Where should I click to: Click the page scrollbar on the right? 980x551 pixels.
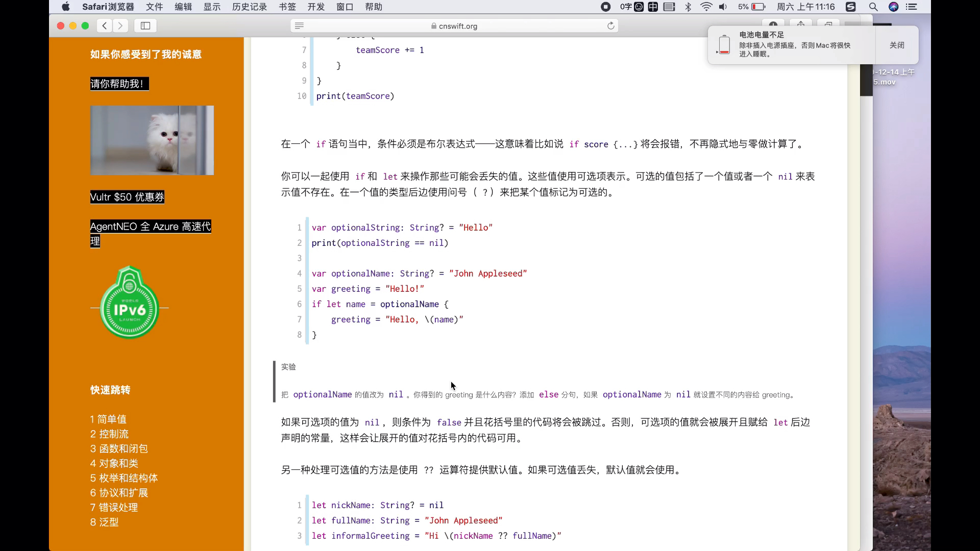[x=866, y=79]
